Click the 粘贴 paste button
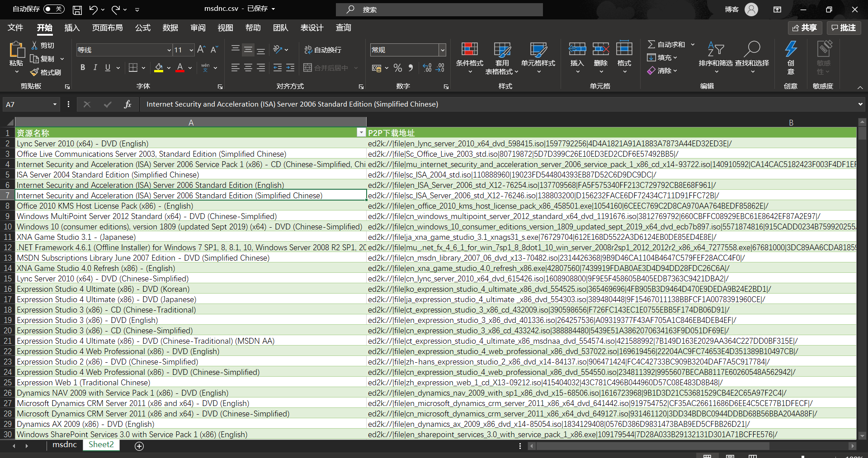The width and height of the screenshot is (868, 458). (16, 57)
